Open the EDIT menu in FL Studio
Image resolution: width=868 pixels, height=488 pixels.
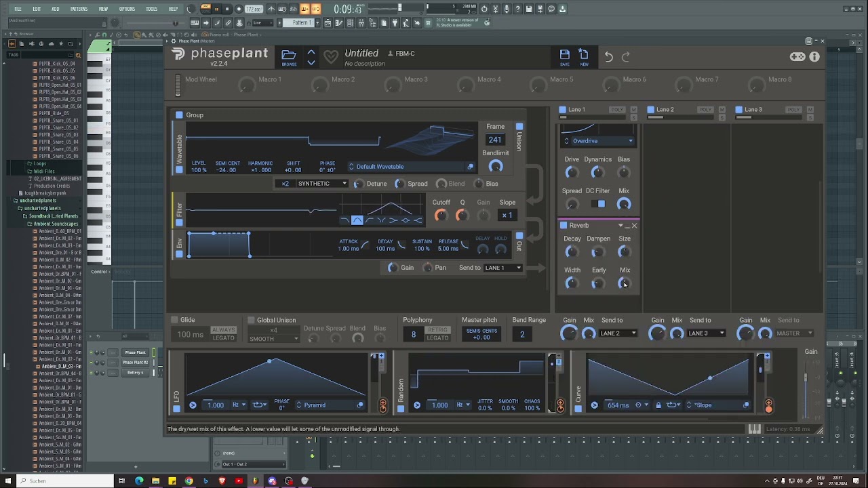click(37, 9)
